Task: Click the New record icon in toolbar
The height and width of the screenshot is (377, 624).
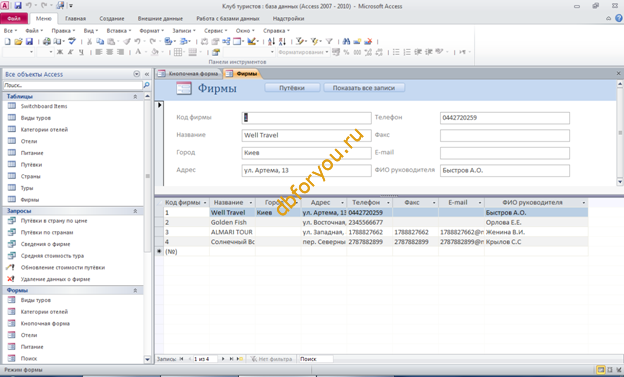Action: click(x=357, y=41)
